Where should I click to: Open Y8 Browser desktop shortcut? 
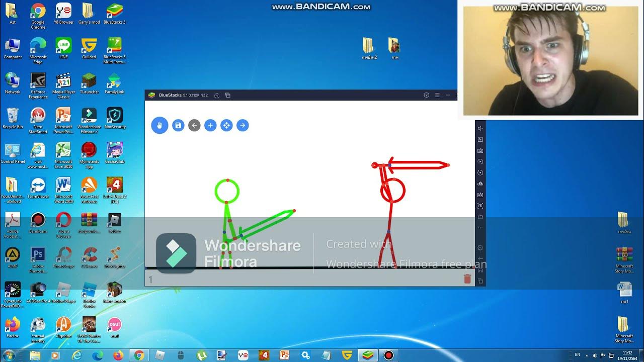63,14
